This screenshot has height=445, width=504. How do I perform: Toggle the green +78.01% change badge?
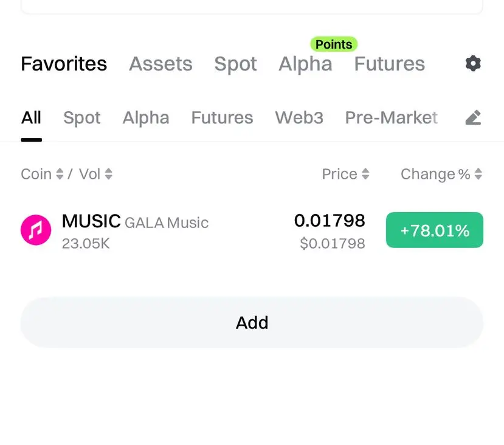pos(434,230)
